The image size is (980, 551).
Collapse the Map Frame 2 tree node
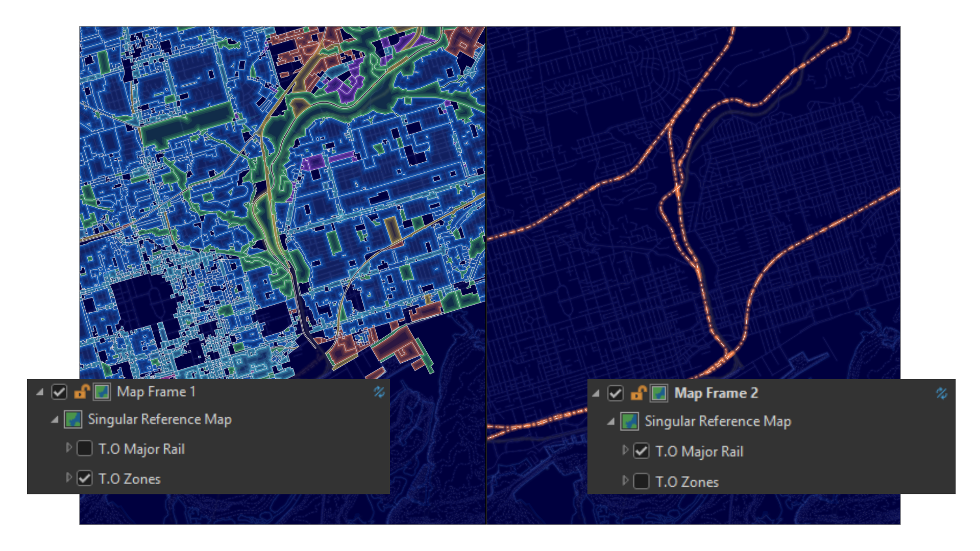pyautogui.click(x=596, y=394)
